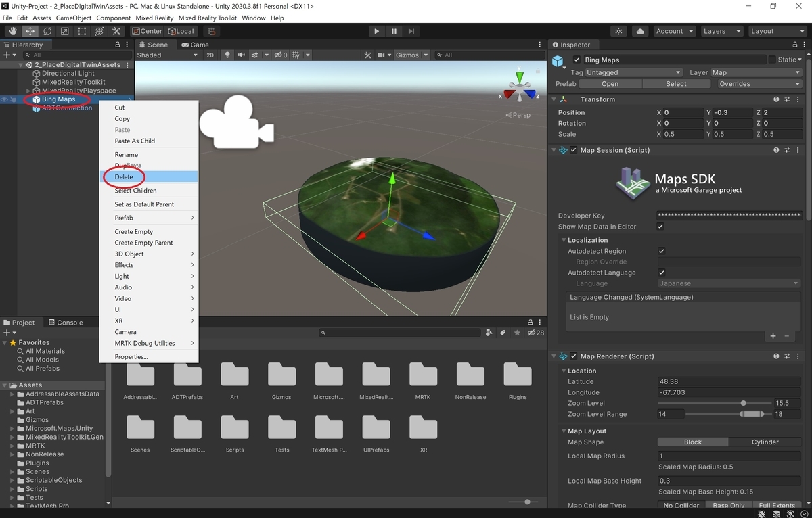Open the Layout dropdown
The height and width of the screenshot is (518, 812).
point(777,31)
